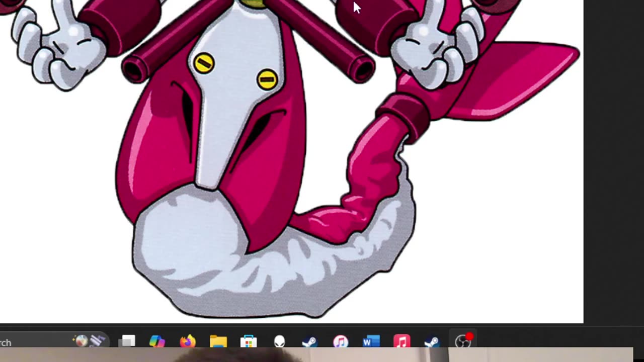Open Apple Music red icon
Image resolution: width=644 pixels, height=362 pixels.
point(401,342)
